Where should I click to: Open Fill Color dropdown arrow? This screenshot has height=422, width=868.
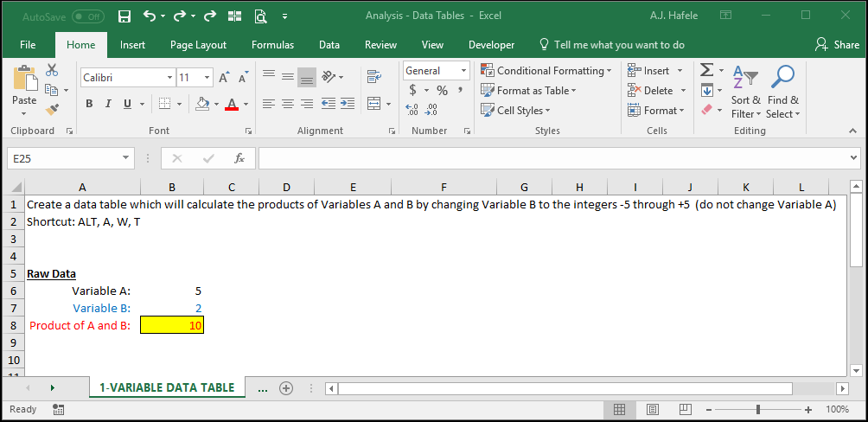pos(216,104)
